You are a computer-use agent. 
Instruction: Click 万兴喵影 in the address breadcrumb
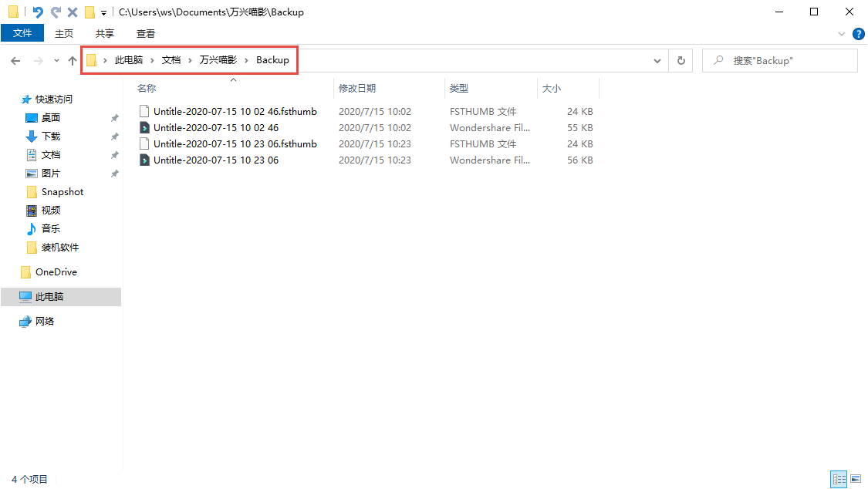[218, 59]
